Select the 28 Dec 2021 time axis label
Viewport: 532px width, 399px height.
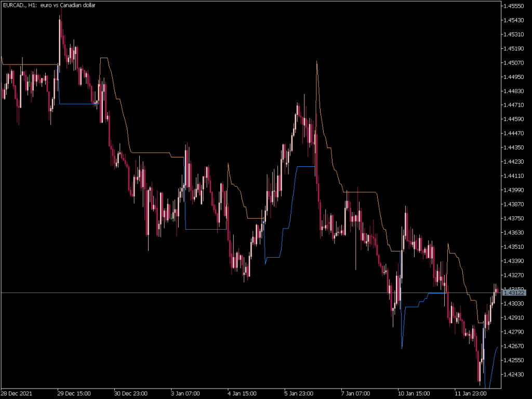[x=16, y=393]
